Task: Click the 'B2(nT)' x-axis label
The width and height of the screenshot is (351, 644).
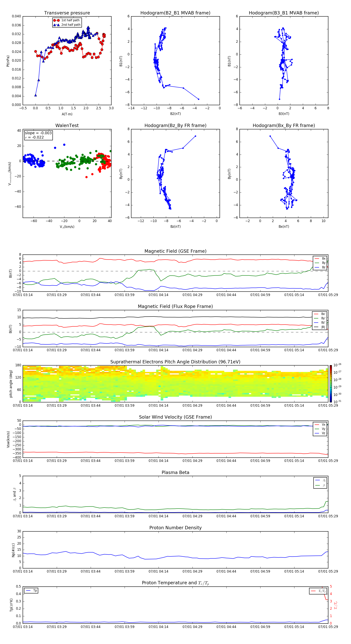Action: pos(175,114)
